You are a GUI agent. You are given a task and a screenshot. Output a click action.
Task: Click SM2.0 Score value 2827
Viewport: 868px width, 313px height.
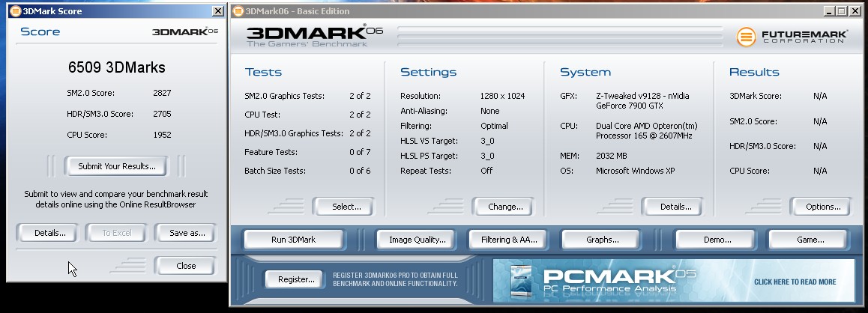[x=162, y=93]
